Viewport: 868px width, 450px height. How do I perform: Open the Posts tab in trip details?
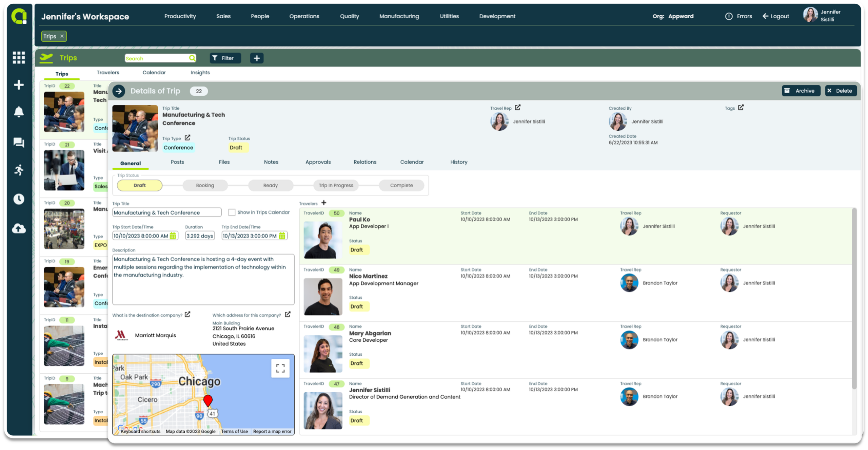click(178, 162)
